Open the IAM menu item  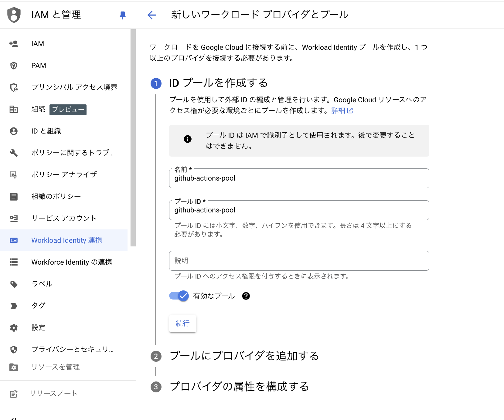tap(64, 44)
